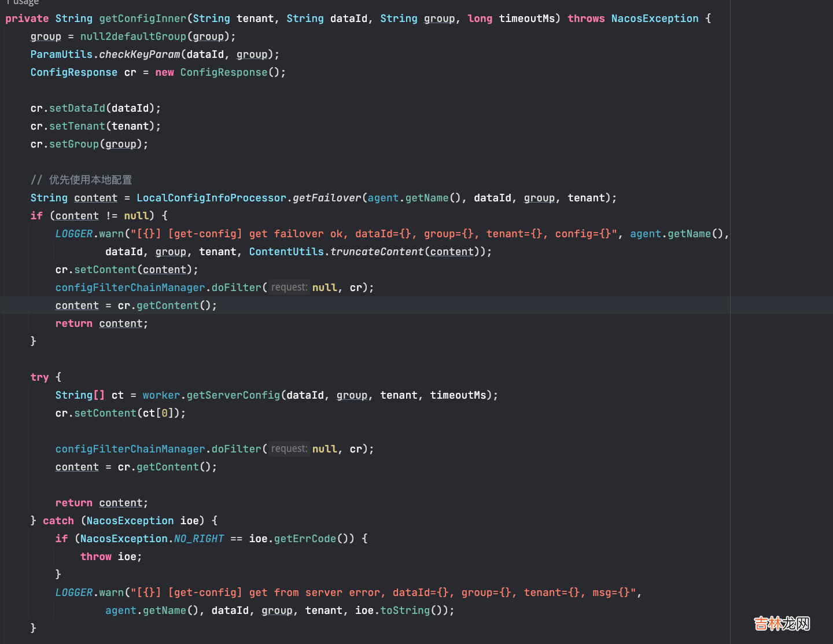833x644 pixels.
Task: Click the Chinese comment line
Action: pos(82,180)
